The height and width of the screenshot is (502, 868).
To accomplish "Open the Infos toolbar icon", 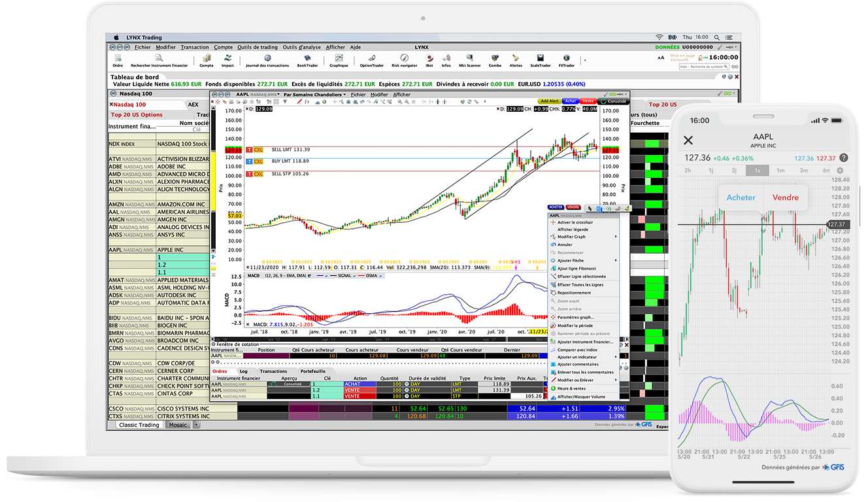I will click(x=446, y=61).
